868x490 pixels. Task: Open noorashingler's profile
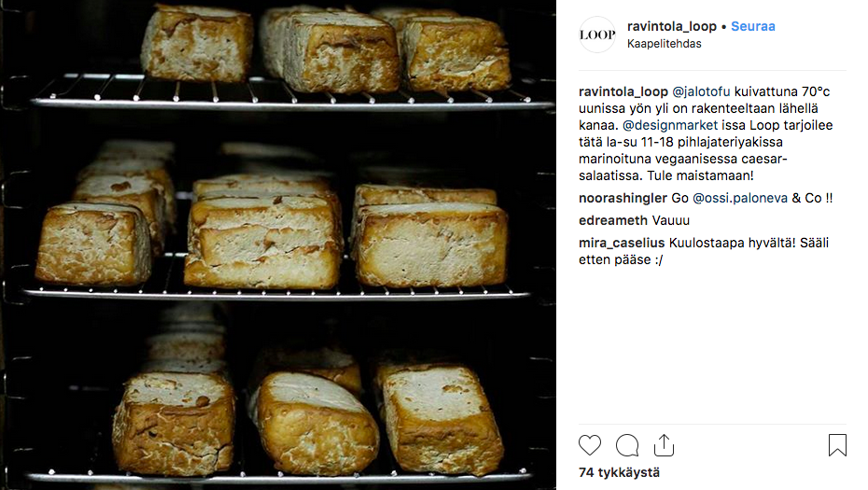click(x=623, y=198)
